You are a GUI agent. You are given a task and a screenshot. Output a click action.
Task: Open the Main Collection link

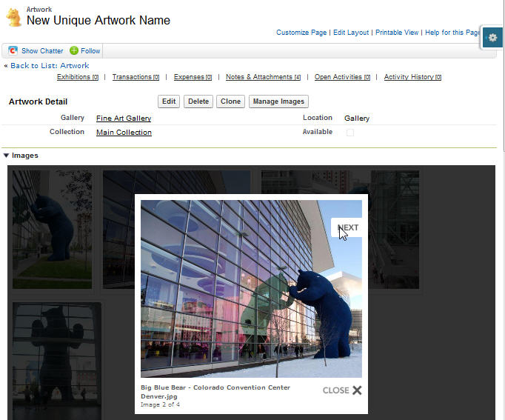coord(124,133)
